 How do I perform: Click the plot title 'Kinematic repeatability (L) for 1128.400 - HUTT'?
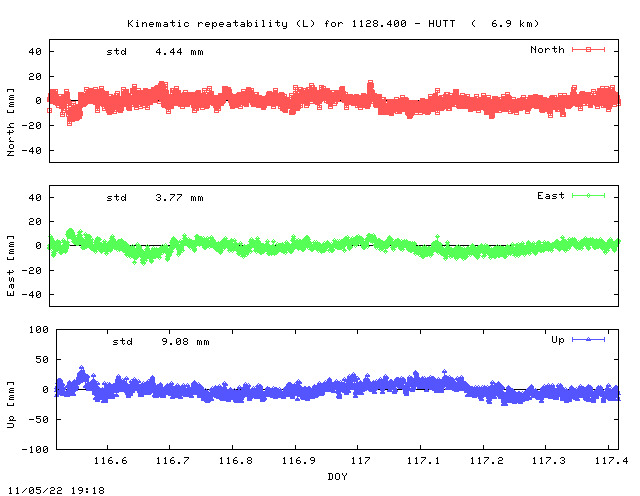click(x=291, y=24)
